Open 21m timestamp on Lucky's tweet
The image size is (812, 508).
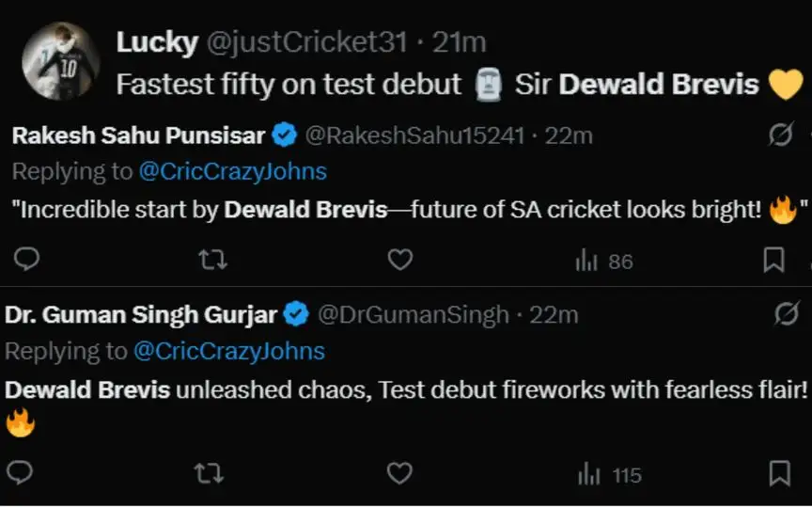(x=459, y=42)
